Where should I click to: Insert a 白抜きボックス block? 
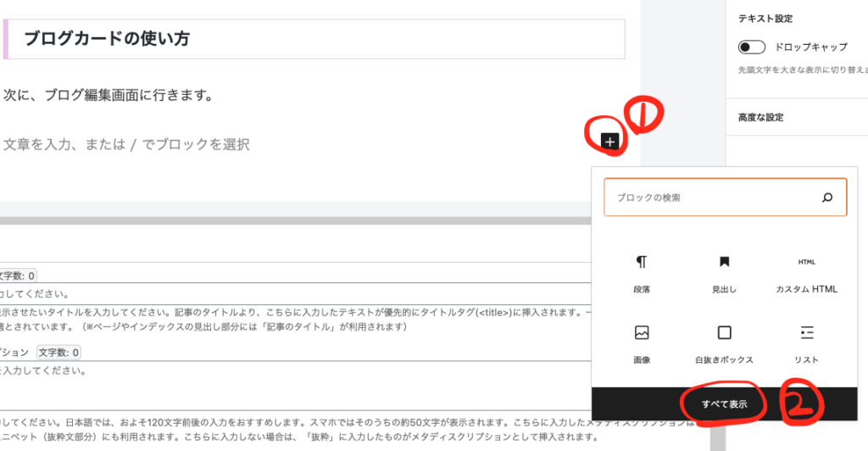pyautogui.click(x=724, y=343)
